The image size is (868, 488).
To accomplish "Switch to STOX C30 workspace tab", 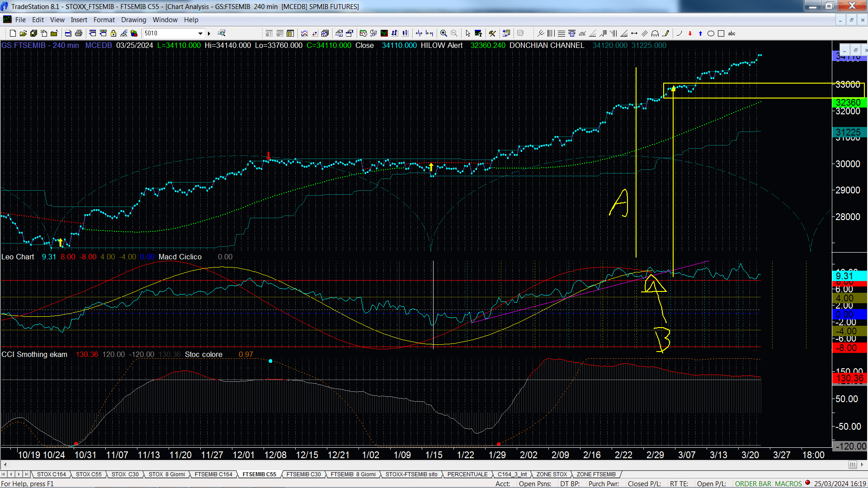I will coord(125,474).
